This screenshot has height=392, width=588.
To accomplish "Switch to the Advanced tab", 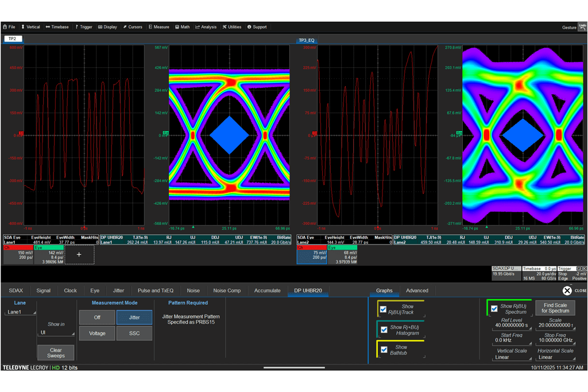I will click(417, 290).
